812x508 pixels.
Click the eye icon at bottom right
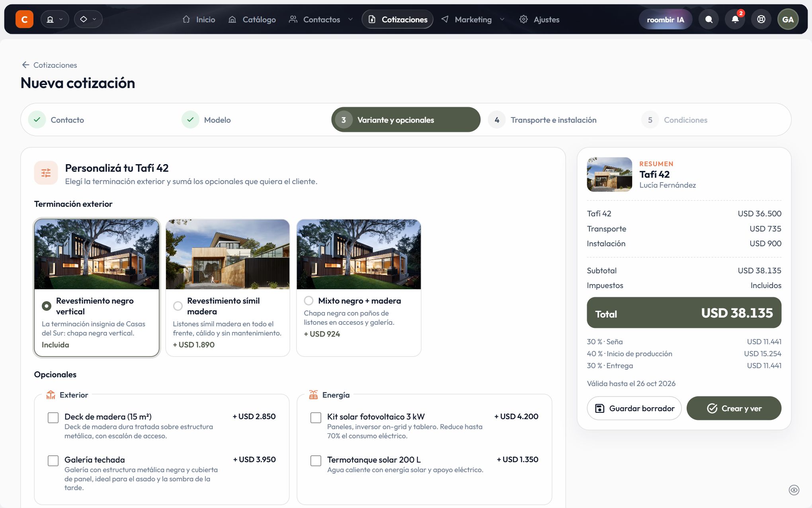794,490
